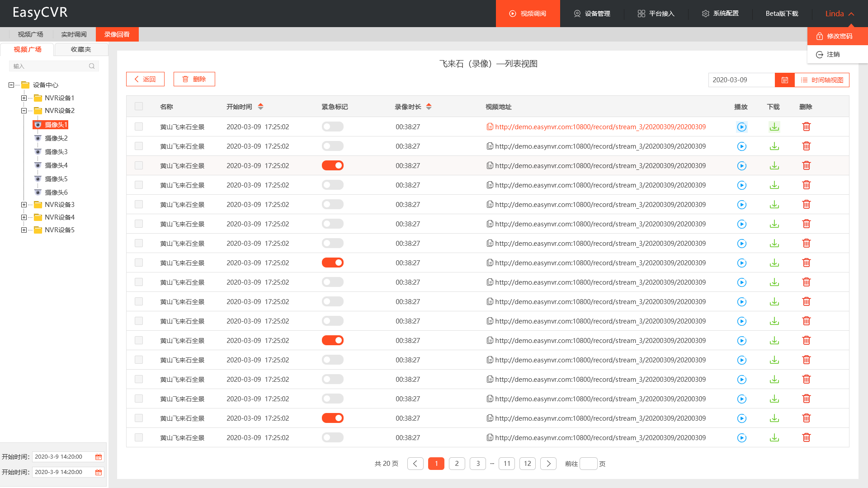The height and width of the screenshot is (488, 868).
Task: Open the calendar date picker icon
Action: [784, 80]
